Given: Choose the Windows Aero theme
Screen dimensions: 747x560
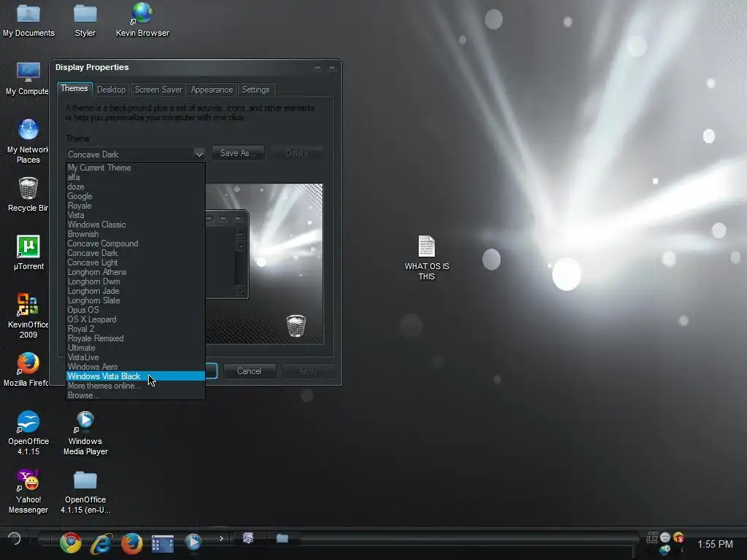Looking at the screenshot, I should point(135,367).
